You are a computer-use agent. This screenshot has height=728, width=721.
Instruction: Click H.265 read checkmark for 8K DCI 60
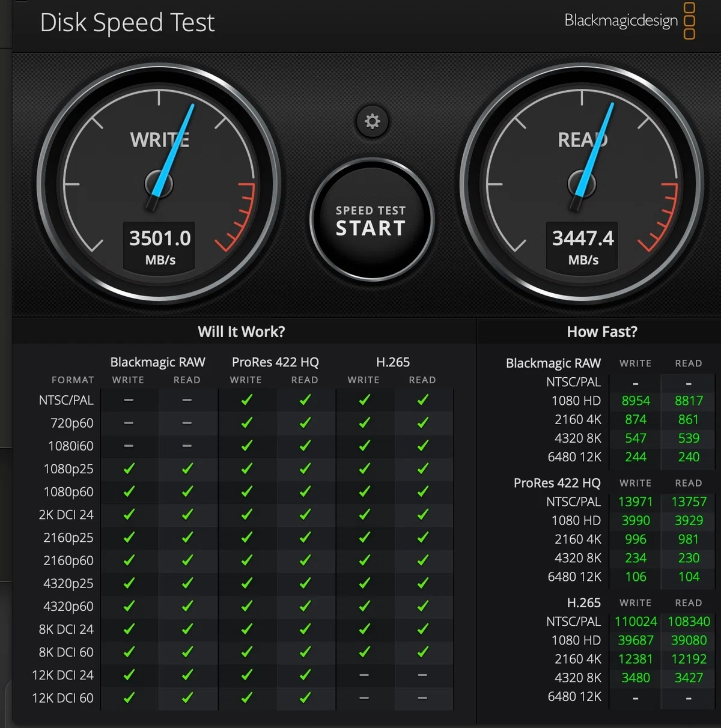pyautogui.click(x=423, y=652)
